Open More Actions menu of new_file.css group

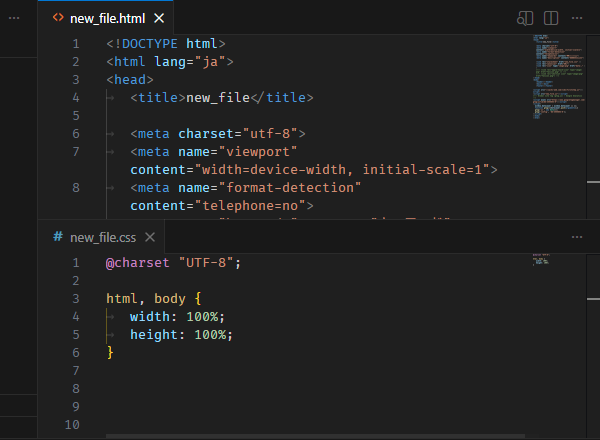pos(577,237)
